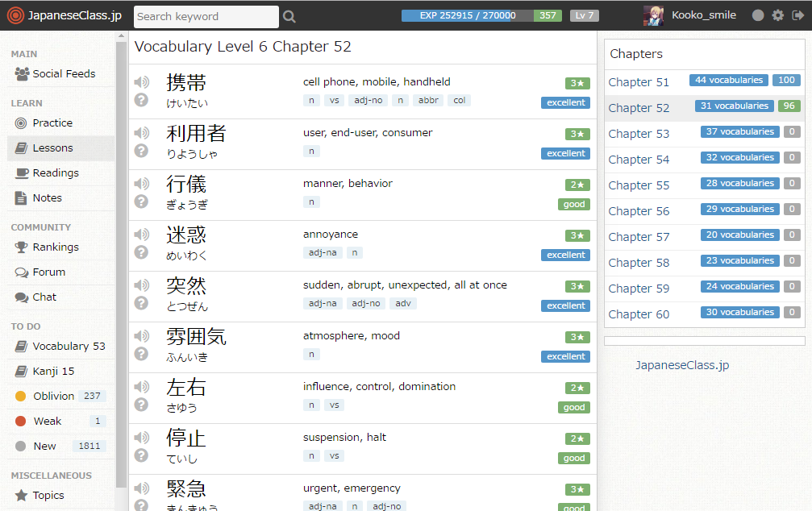Open Oblivion list with 237 items
Viewport: 812px width, 511px height.
pos(54,397)
